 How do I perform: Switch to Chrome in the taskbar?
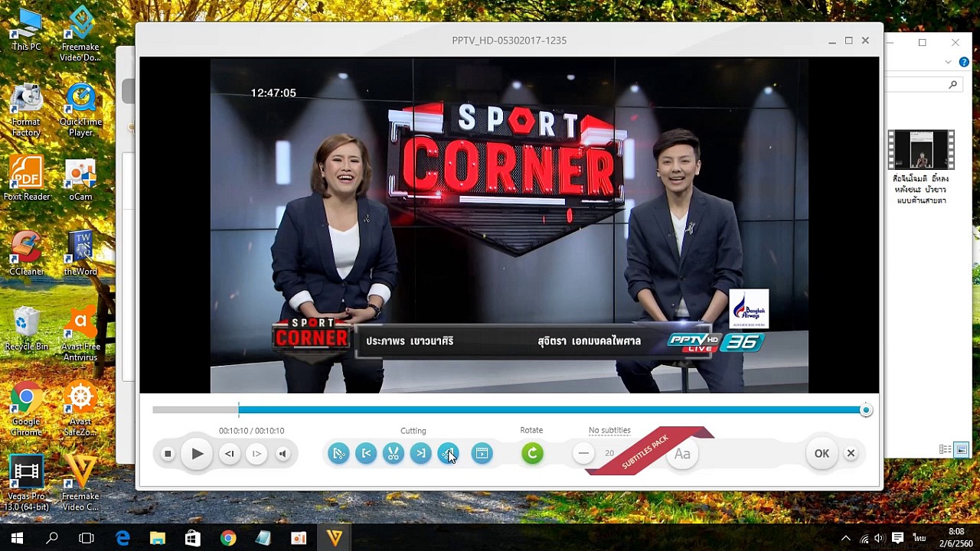[228, 538]
